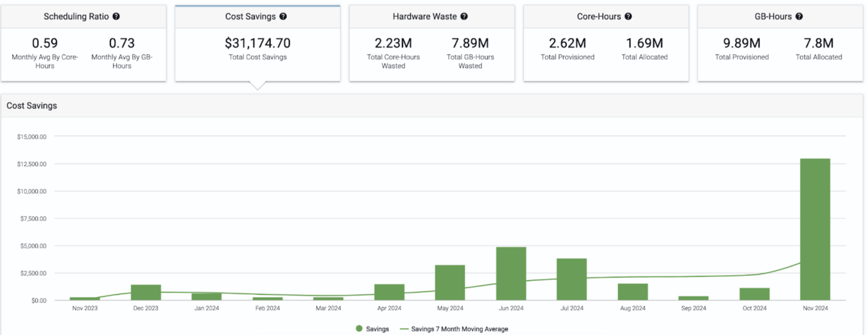Viewport: 868px width, 335px height.
Task: Click the Cost Savings chart panel heading
Action: (x=32, y=106)
